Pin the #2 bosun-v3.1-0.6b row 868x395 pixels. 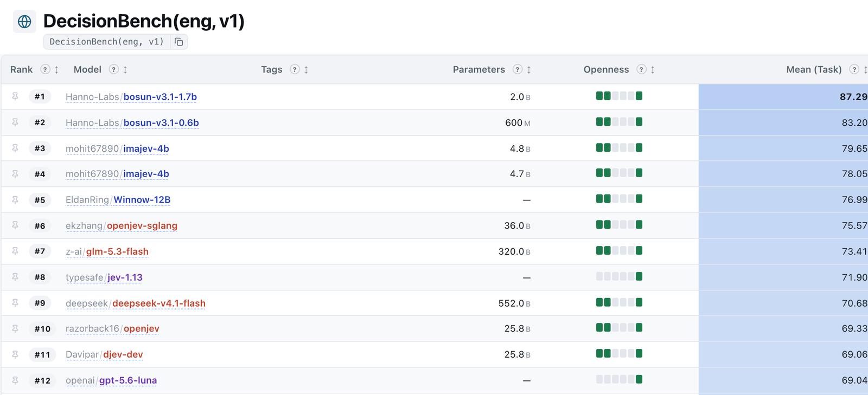(x=15, y=122)
